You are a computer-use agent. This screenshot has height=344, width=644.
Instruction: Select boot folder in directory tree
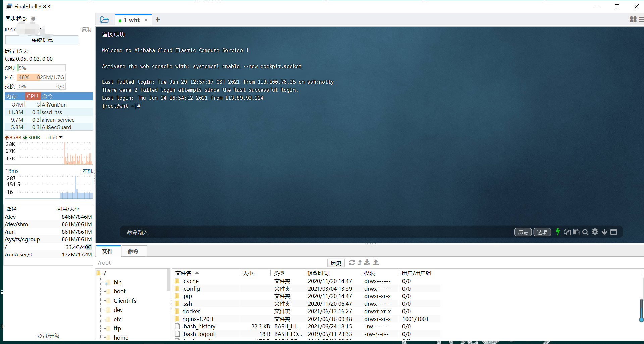tap(119, 291)
